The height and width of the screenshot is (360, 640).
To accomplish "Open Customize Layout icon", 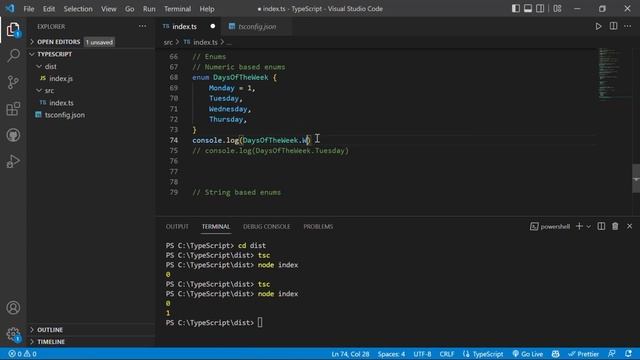I will [557, 9].
